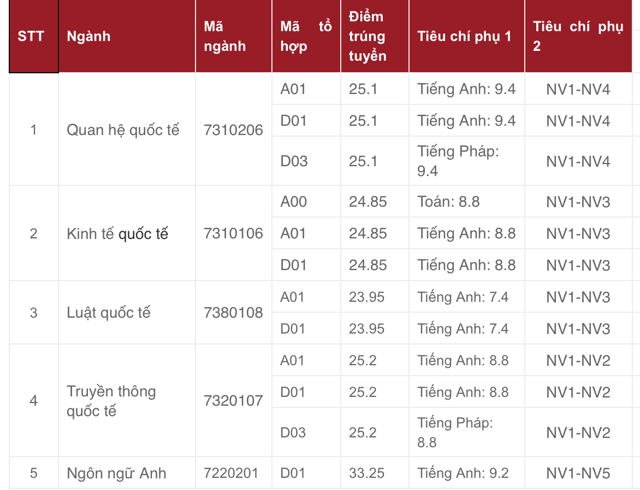Select the Quan hệ quốc tế cell

pyautogui.click(x=123, y=130)
